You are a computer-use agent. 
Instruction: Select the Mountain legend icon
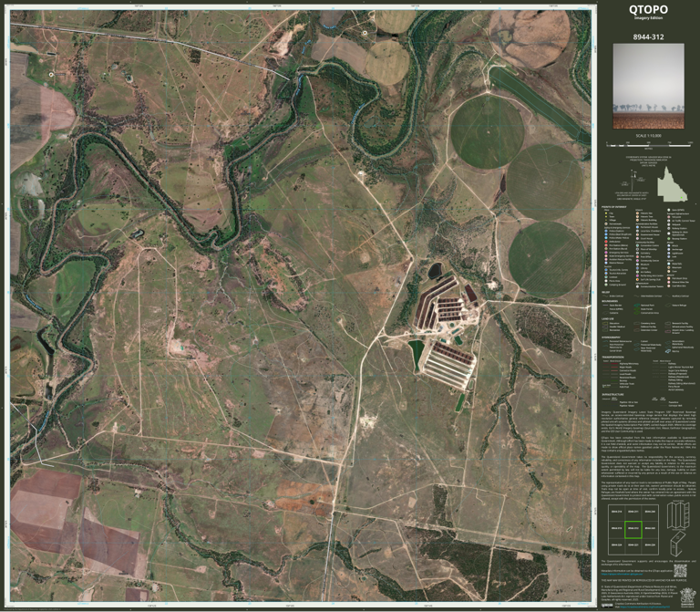pyautogui.click(x=669, y=267)
